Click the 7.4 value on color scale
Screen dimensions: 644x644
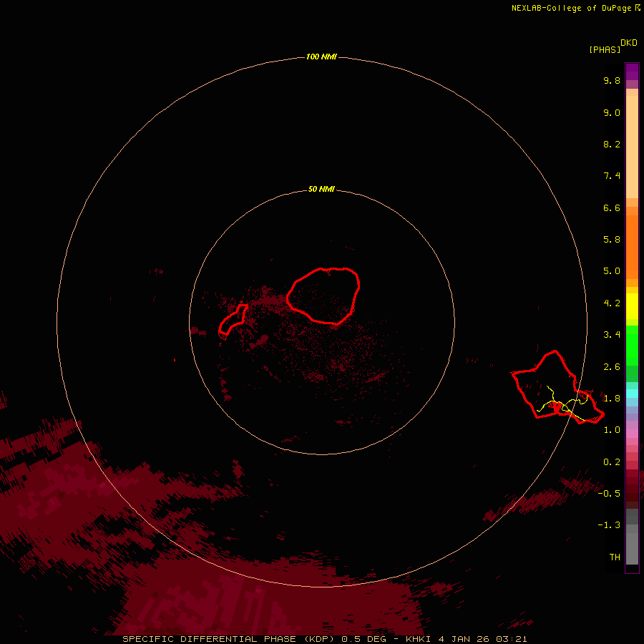pos(612,176)
